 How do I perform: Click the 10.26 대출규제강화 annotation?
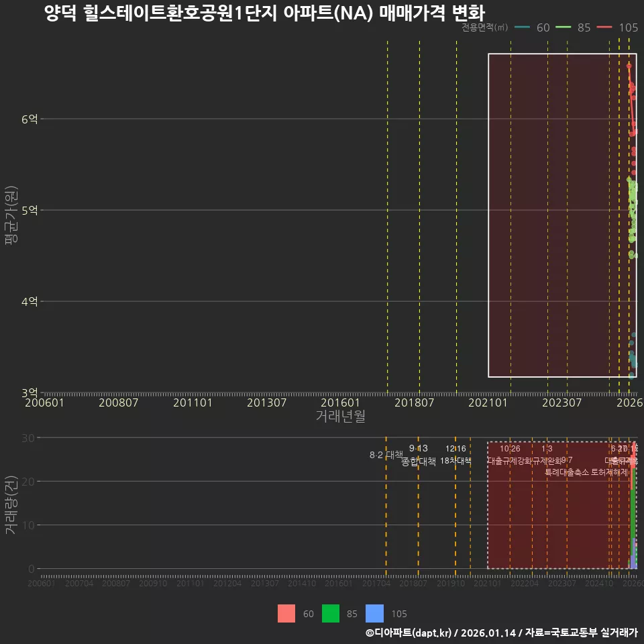(x=510, y=455)
